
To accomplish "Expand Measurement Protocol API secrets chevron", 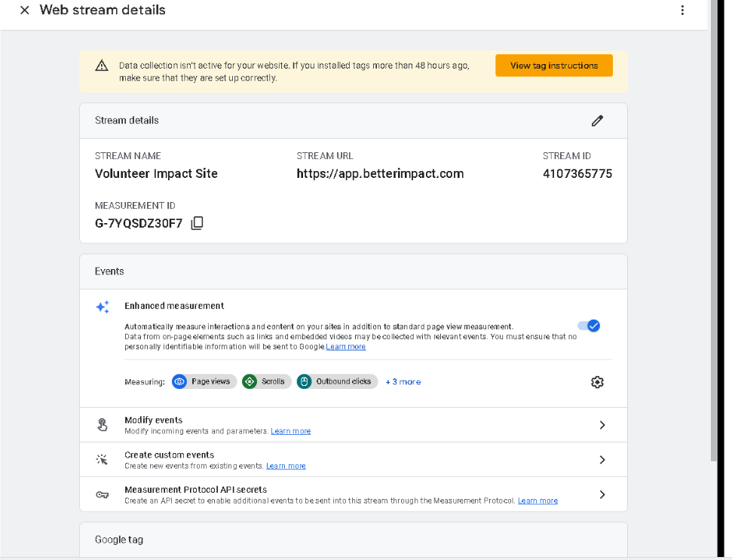I will pos(602,495).
